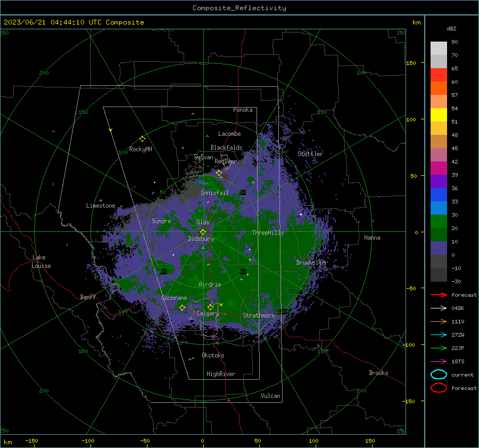Image resolution: width=479 pixels, height=448 pixels.
Task: Click the Lake Louise label
Action: [41, 262]
